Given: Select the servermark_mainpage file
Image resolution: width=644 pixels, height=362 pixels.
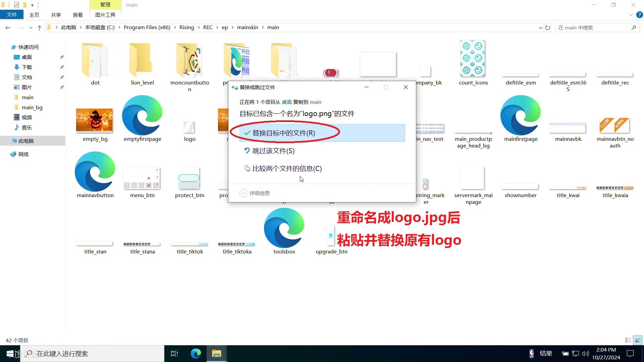Looking at the screenshot, I should tap(473, 185).
